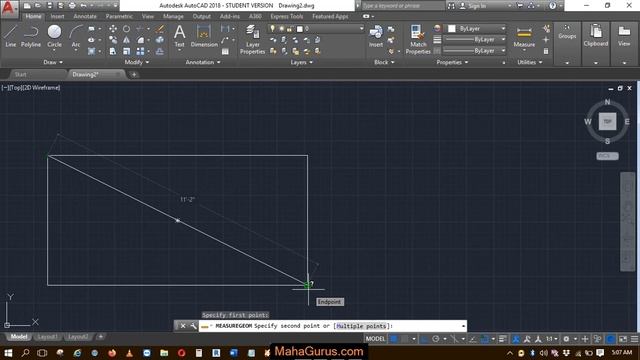This screenshot has height=360, width=640.
Task: Click the Explode tool
Action: (x=160, y=40)
